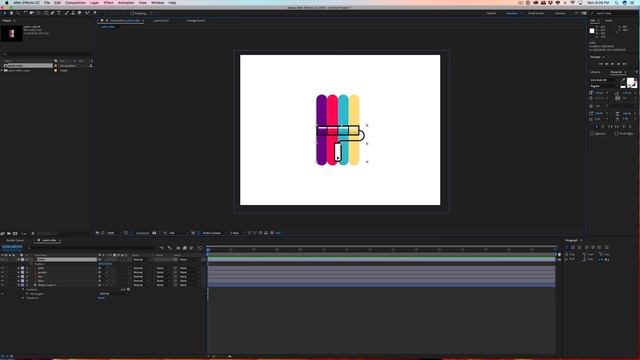This screenshot has width=640, height=360.
Task: Click the eyedropper in the Character panel
Action: (x=624, y=80)
